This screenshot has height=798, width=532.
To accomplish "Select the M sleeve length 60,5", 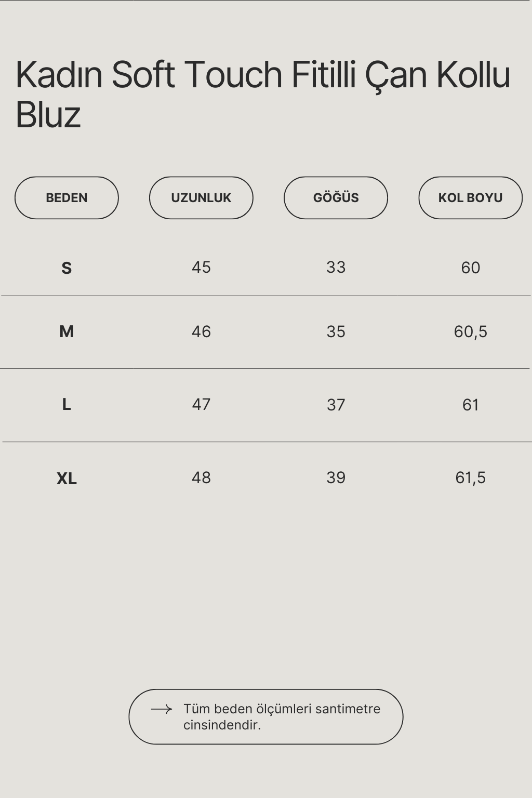I will [x=470, y=332].
